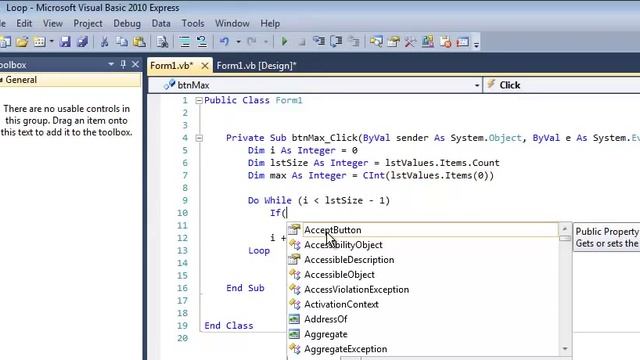Select AddressOf in the IntelliSense list
This screenshot has width=640, height=360.
coord(422,319)
